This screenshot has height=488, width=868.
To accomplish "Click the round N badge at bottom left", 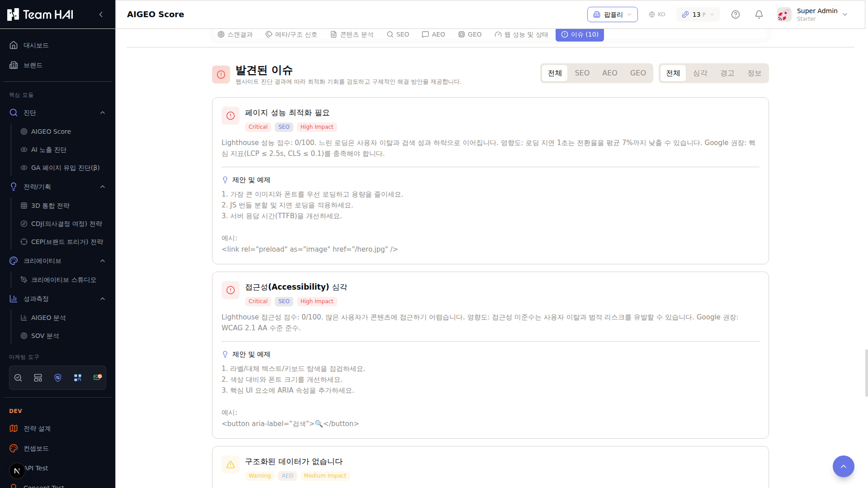I will [x=17, y=471].
